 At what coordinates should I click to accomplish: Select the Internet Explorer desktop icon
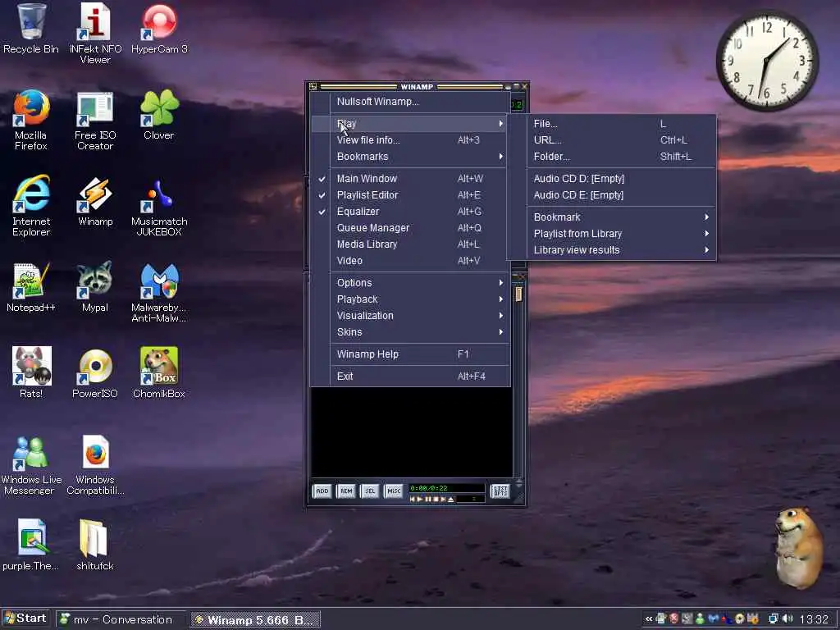tap(31, 206)
